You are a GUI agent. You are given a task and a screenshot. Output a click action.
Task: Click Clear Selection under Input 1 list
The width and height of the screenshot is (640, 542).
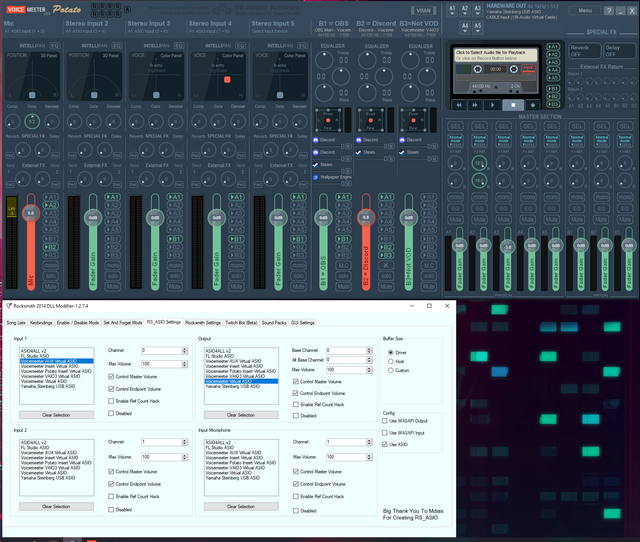(56, 415)
